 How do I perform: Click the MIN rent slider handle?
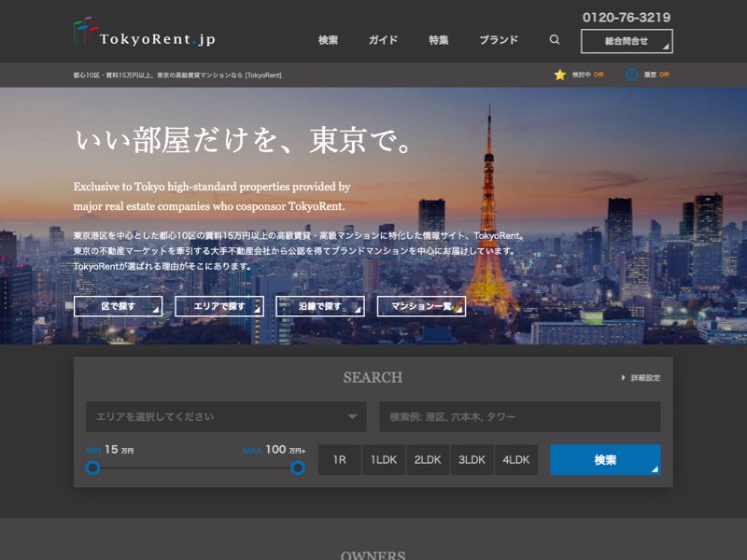click(x=92, y=468)
